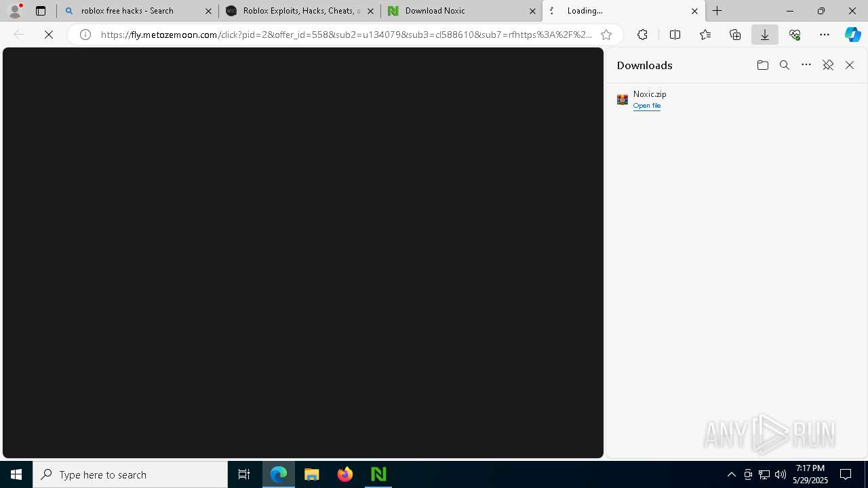This screenshot has width=868, height=488.
Task: Open the network tray icon
Action: pos(764,474)
